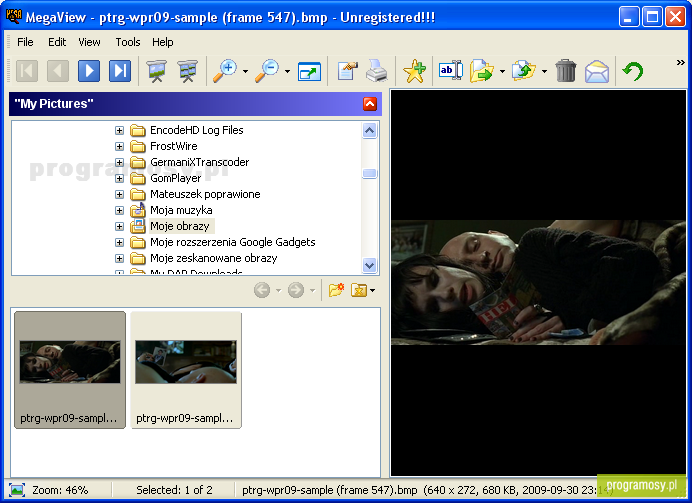Select the EncodeHD Log Files folder
Image resolution: width=692 pixels, height=503 pixels.
pos(196,130)
